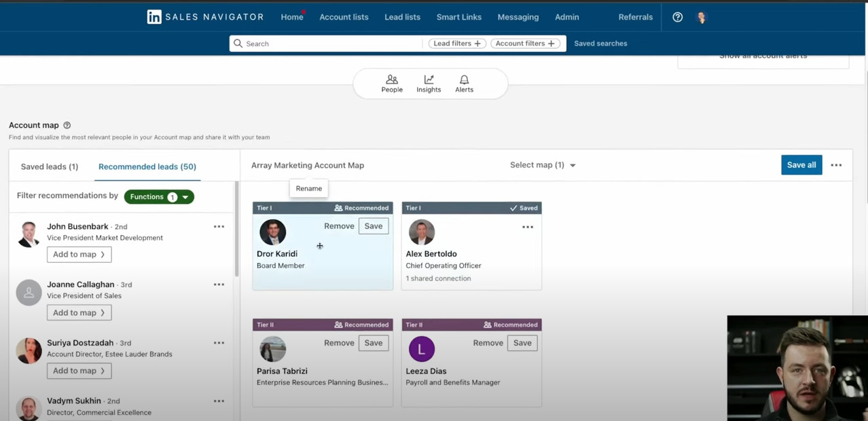
Task: Add a Lead filter
Action: tap(456, 43)
